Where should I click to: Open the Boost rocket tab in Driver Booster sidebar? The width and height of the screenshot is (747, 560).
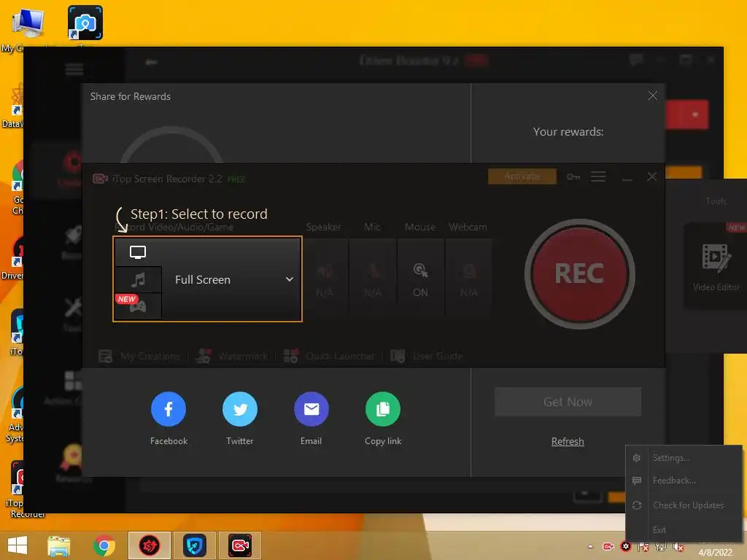[73, 242]
